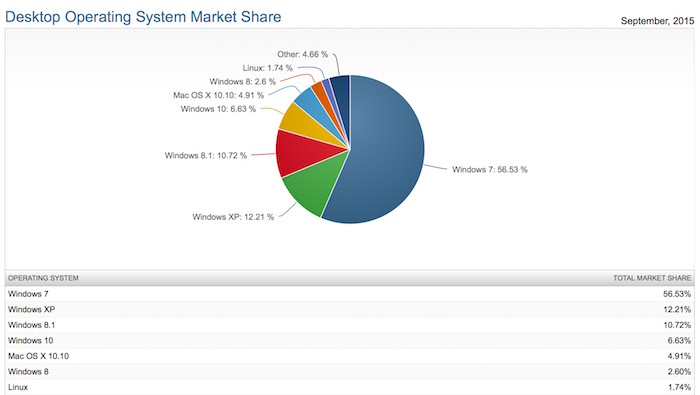The height and width of the screenshot is (395, 700).
Task: Click the 6.63% table value
Action: (679, 341)
